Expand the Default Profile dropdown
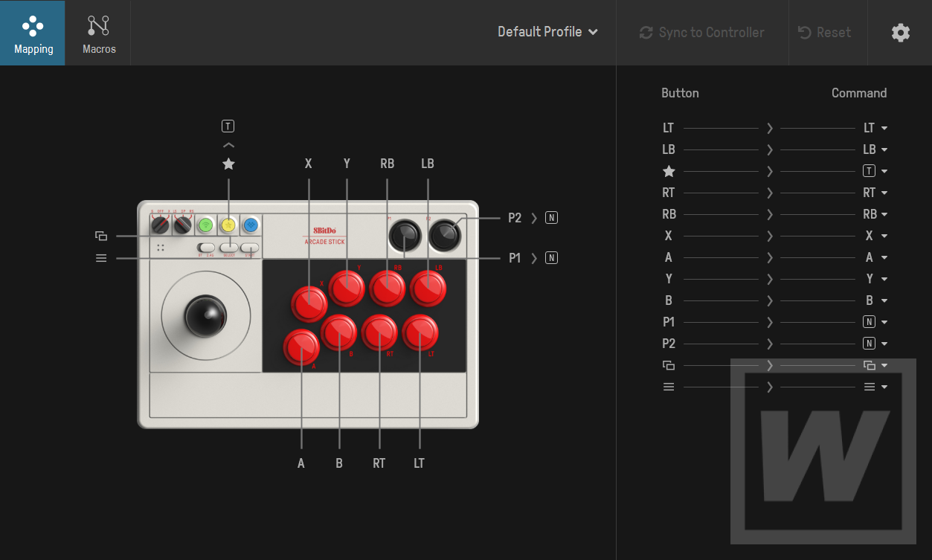This screenshot has height=560, width=932. [x=548, y=32]
